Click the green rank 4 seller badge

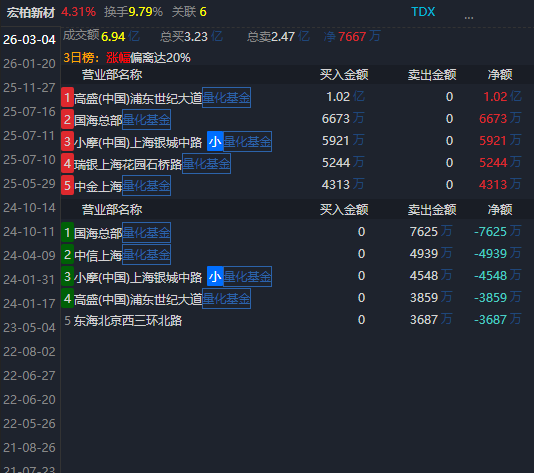pos(67,298)
